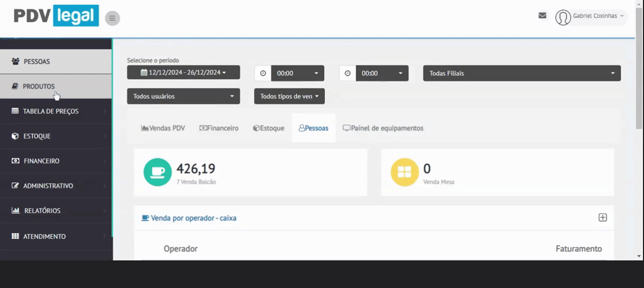Click the first clock icon beside start time

(263, 73)
